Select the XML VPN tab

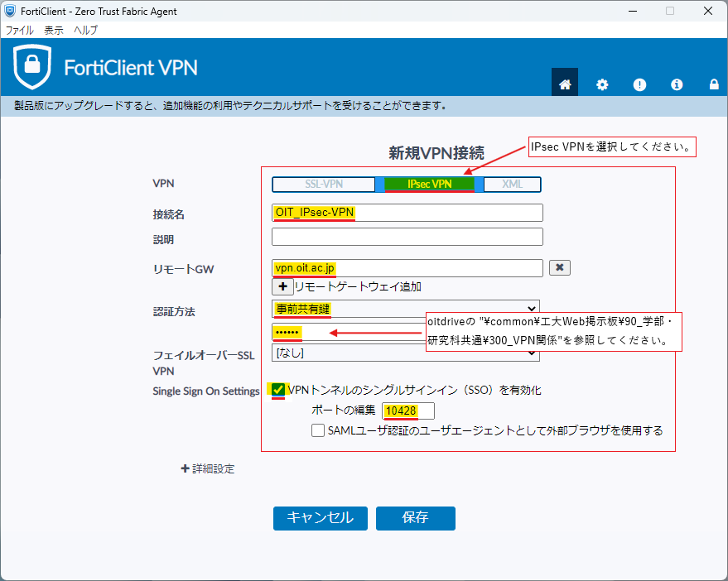(512, 185)
